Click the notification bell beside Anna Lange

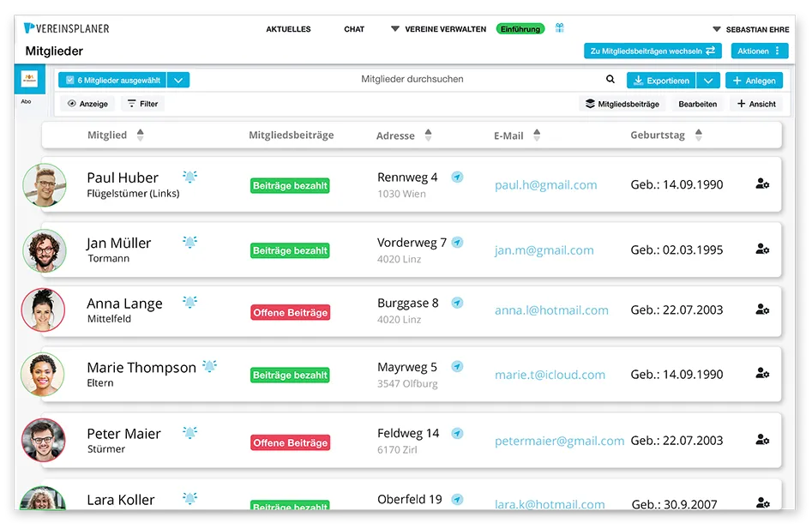(x=190, y=303)
